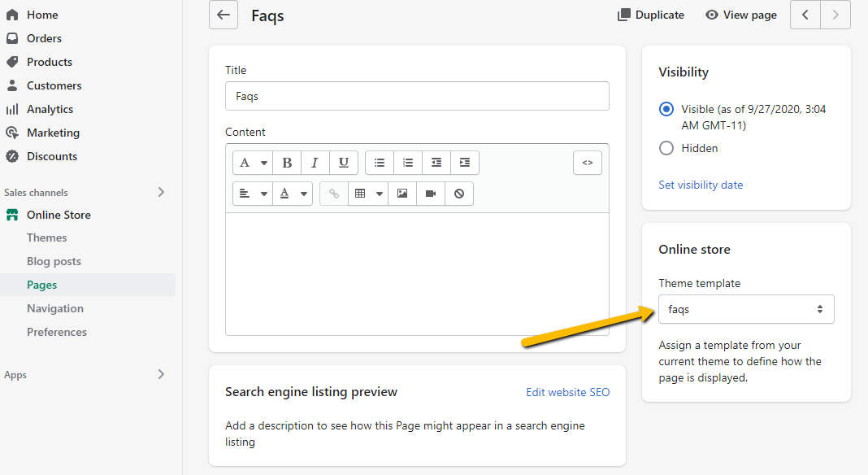Expand the Sales channels section
868x475 pixels.
click(x=161, y=193)
